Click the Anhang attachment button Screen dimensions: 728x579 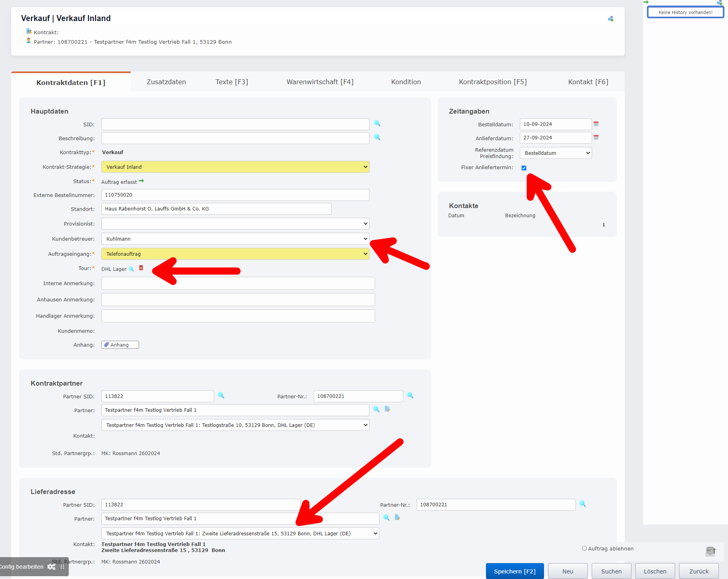click(120, 345)
